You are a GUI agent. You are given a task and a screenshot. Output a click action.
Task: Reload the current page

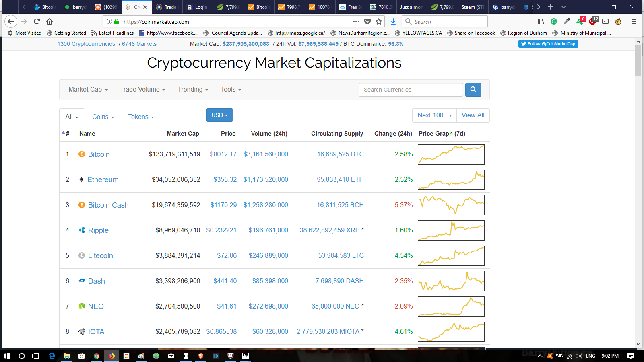(x=37, y=22)
